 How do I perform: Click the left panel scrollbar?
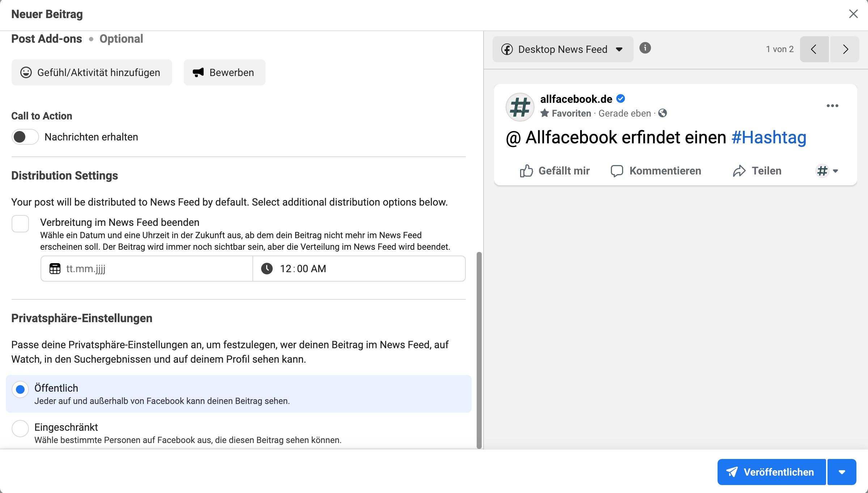[x=479, y=350]
